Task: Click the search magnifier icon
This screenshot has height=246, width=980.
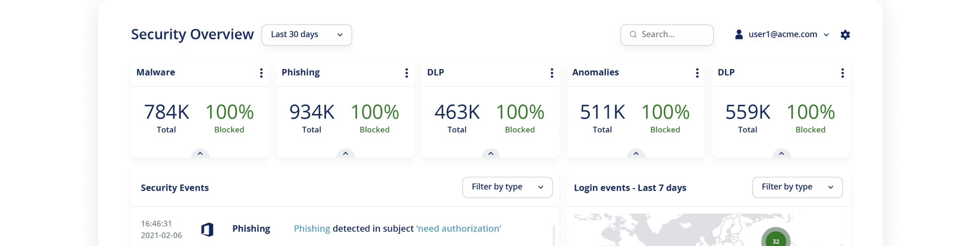Action: point(633,35)
